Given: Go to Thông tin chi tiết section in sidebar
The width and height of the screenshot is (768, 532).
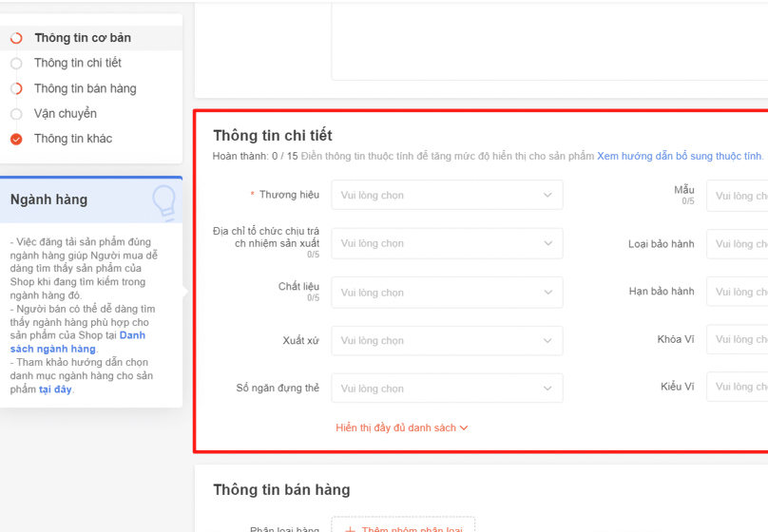Looking at the screenshot, I should point(78,64).
